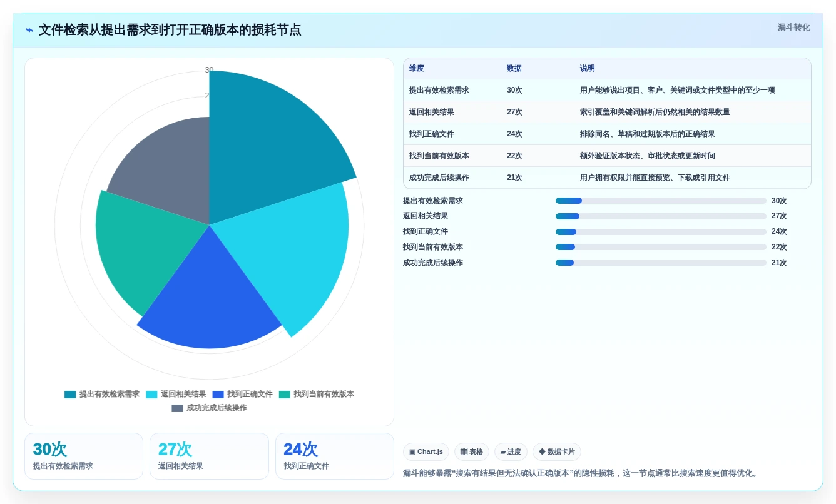Open the 24次 找到正确文件 data card
Viewport: 836px width, 504px height.
(335, 456)
